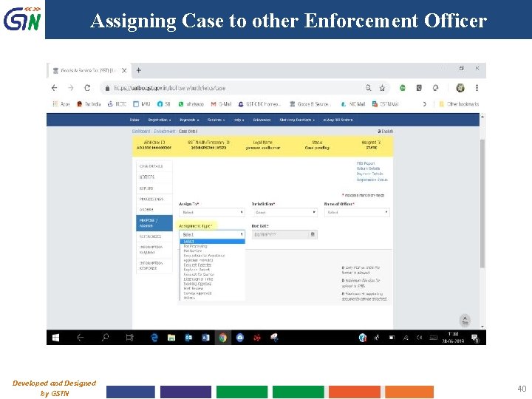The width and height of the screenshot is (532, 399).
Task: Click the green extension icon in toolbar
Action: (x=403, y=88)
